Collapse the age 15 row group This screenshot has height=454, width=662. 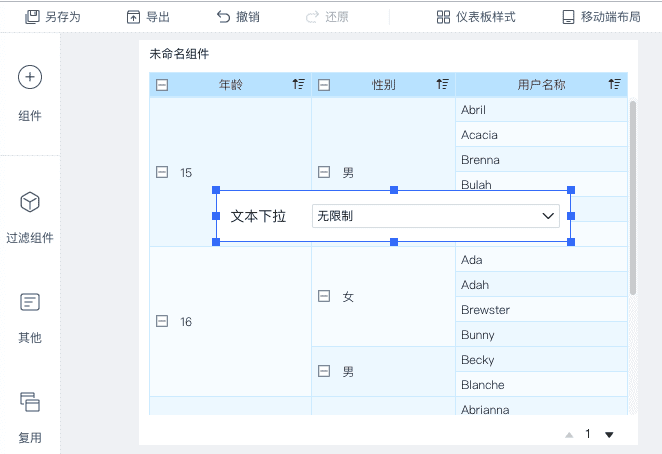(162, 173)
